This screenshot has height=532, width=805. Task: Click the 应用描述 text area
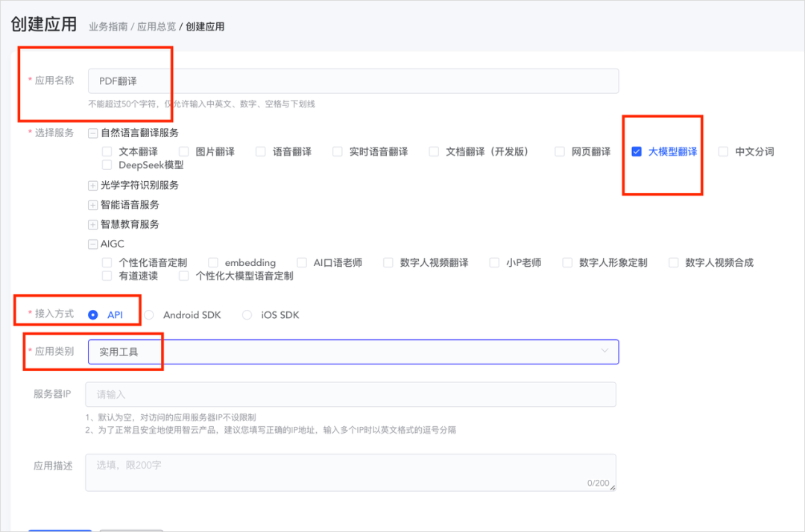click(x=350, y=472)
